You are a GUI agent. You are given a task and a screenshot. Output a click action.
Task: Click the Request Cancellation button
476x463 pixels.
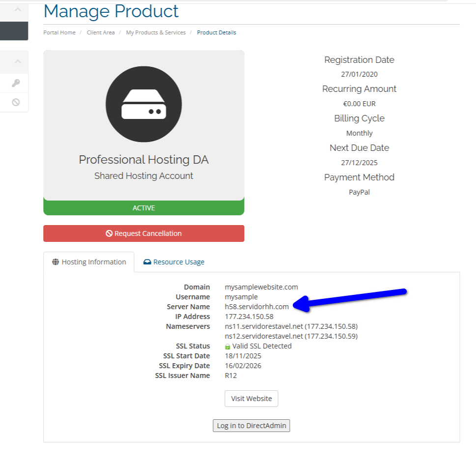(143, 233)
